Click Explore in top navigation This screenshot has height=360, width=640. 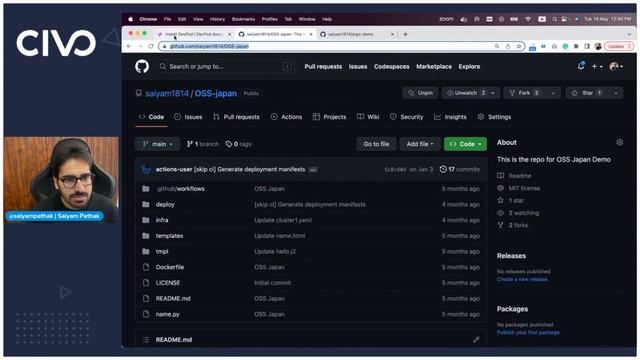click(x=469, y=67)
